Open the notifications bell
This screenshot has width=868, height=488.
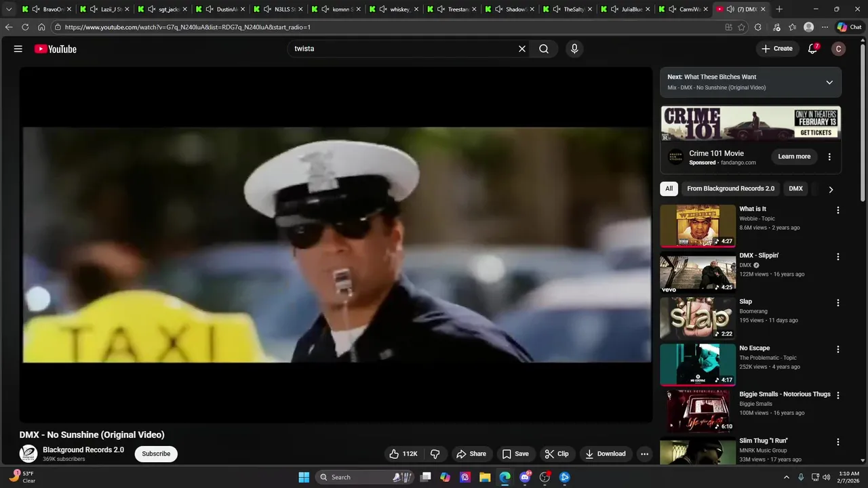(x=812, y=49)
